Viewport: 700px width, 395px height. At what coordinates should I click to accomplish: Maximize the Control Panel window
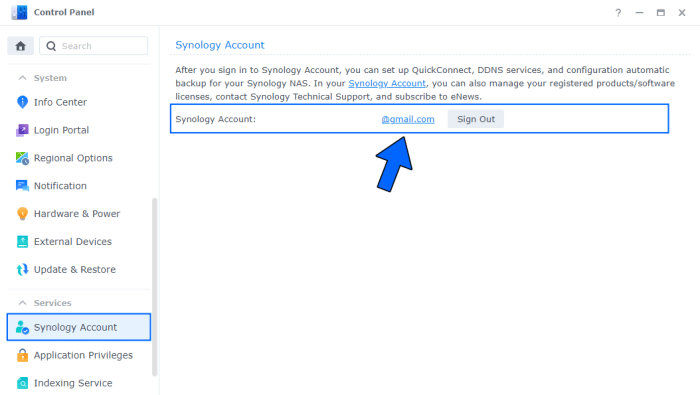click(x=661, y=12)
